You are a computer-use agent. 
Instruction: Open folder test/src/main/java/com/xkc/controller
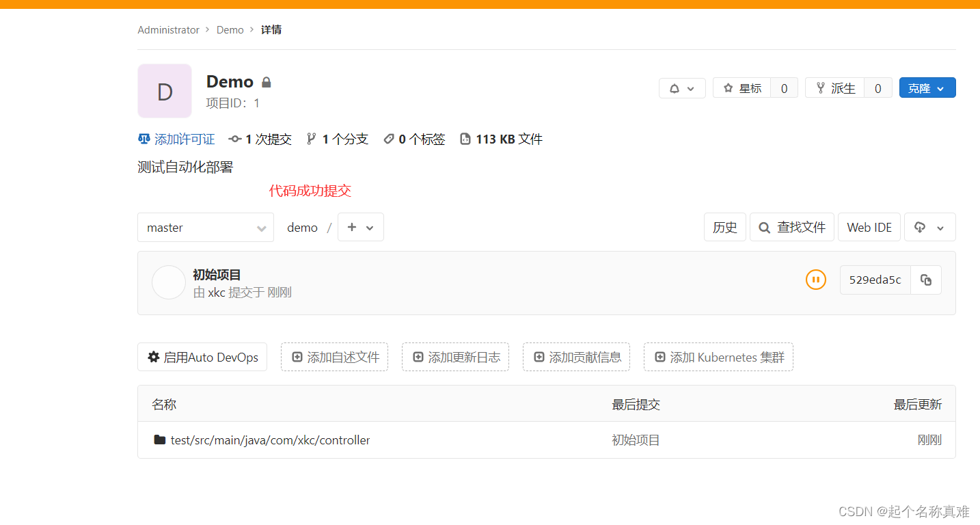pos(270,440)
